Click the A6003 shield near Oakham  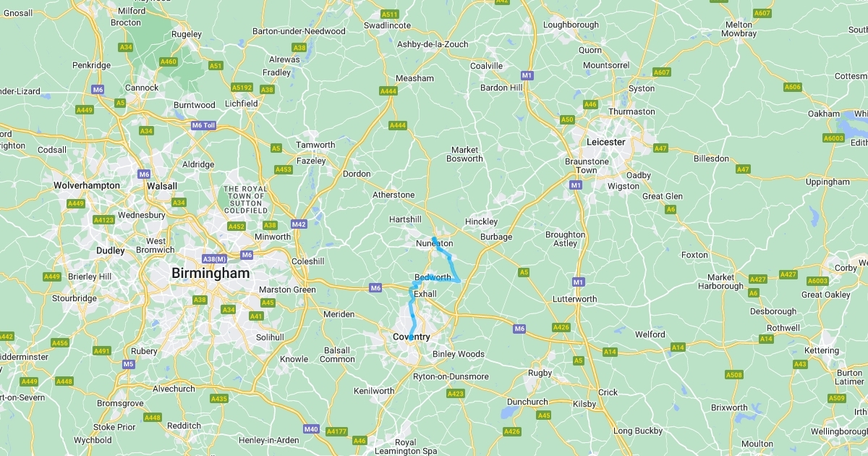[834, 138]
